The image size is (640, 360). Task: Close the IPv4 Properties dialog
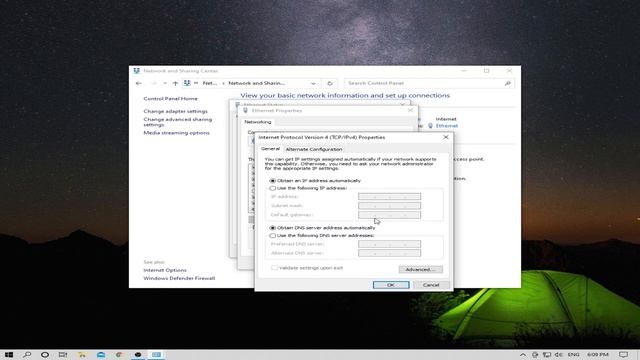pyautogui.click(x=446, y=137)
